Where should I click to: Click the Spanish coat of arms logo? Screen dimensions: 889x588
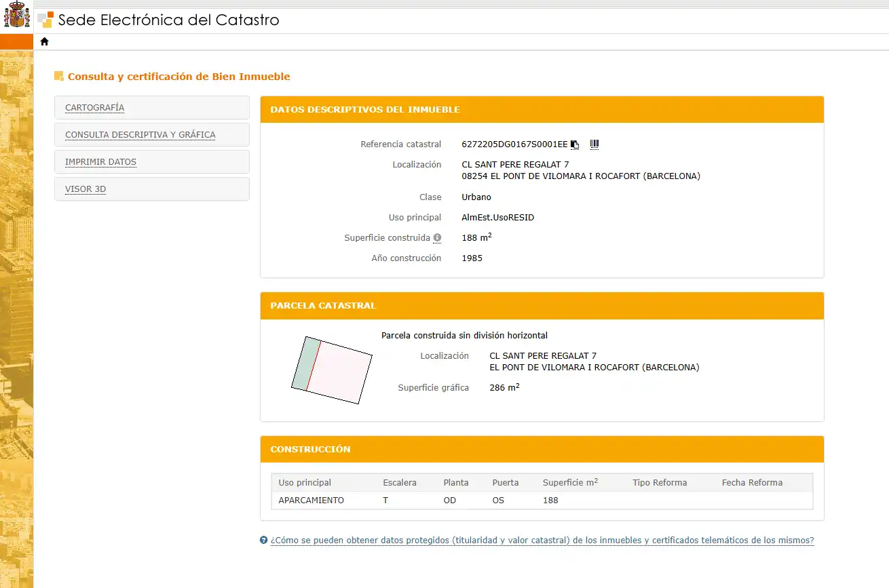tap(16, 16)
